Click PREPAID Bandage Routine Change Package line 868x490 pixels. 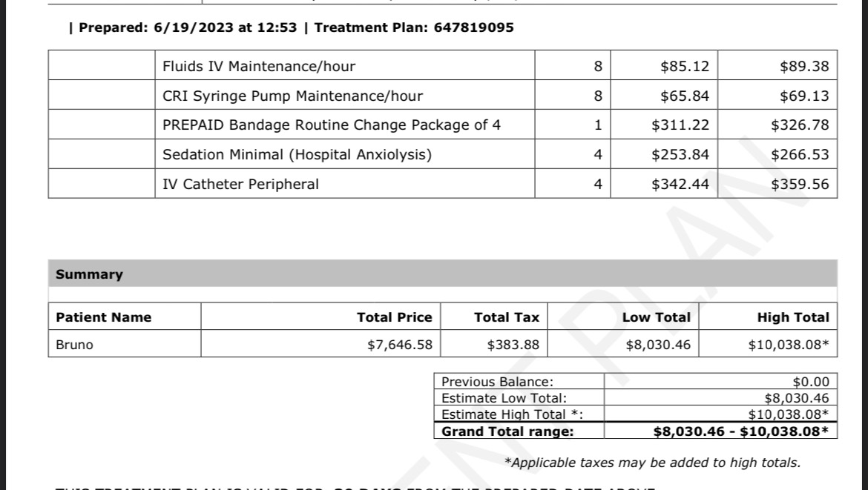point(332,125)
